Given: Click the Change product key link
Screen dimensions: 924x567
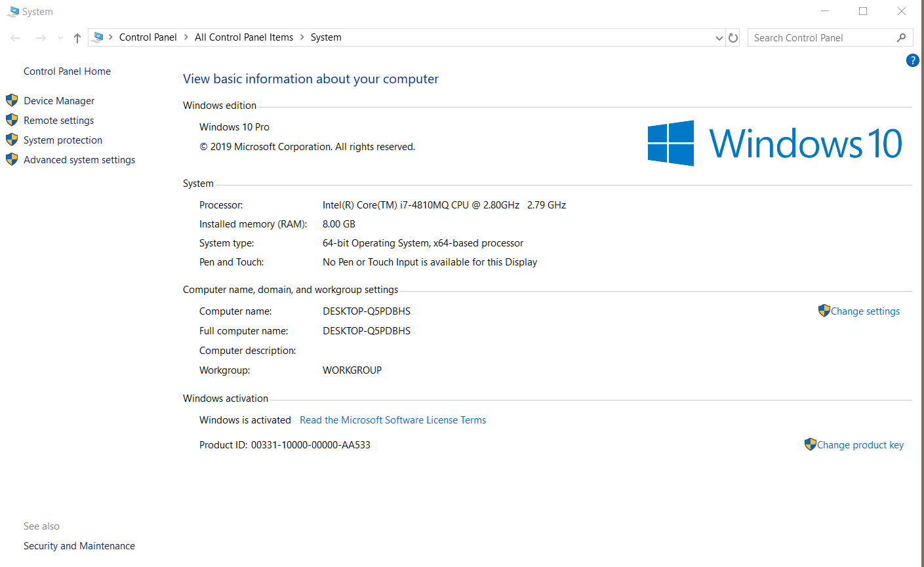Looking at the screenshot, I should pyautogui.click(x=860, y=445).
